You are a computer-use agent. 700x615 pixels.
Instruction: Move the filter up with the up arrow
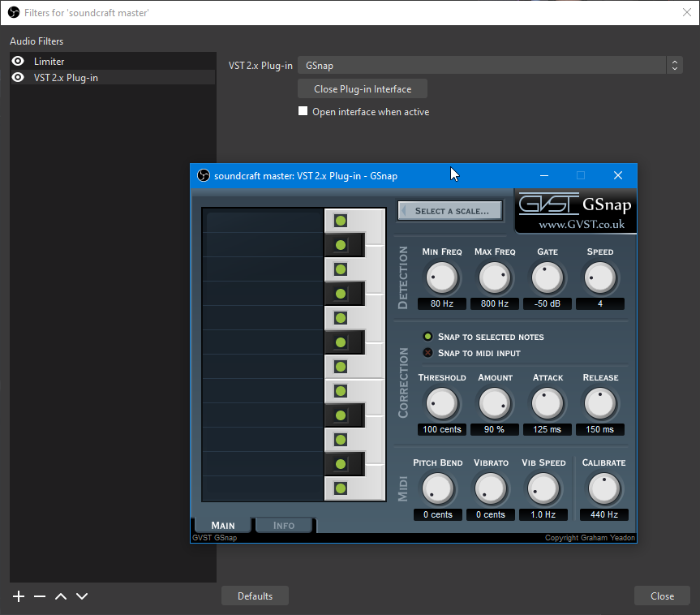click(x=61, y=596)
